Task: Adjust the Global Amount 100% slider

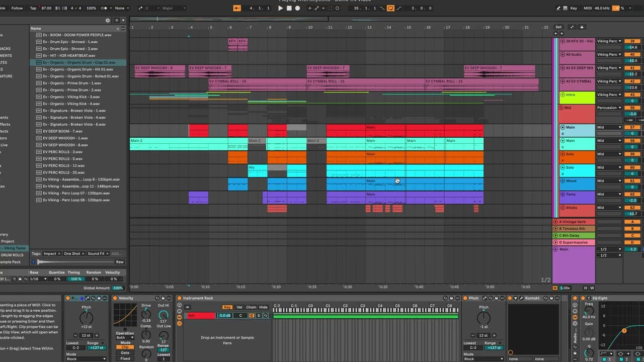Action: (118, 288)
